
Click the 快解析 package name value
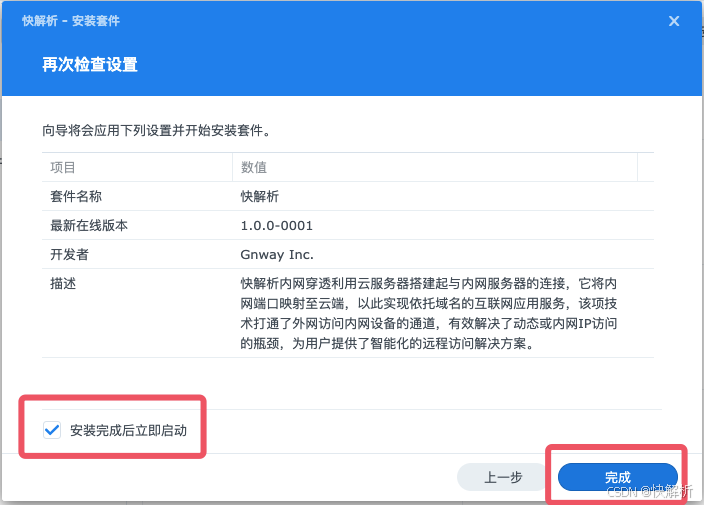(x=260, y=196)
